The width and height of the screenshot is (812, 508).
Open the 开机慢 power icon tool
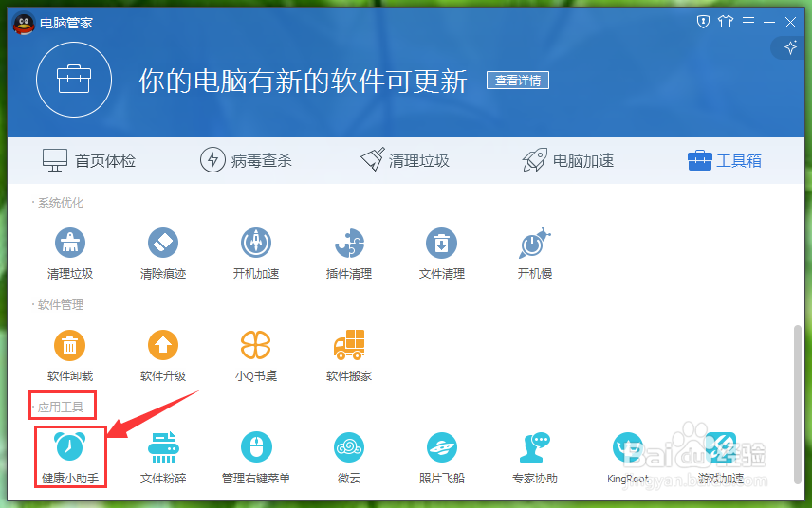(535, 243)
